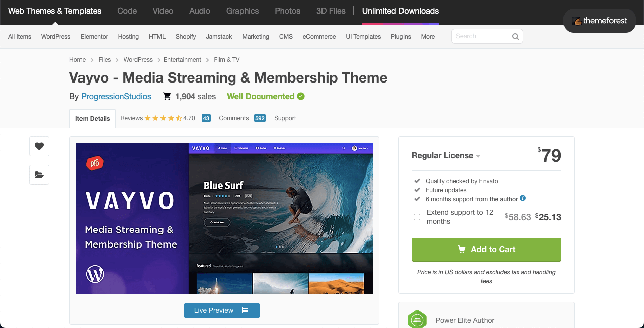The width and height of the screenshot is (644, 328).
Task: Click the search magnifier icon
Action: click(x=515, y=36)
